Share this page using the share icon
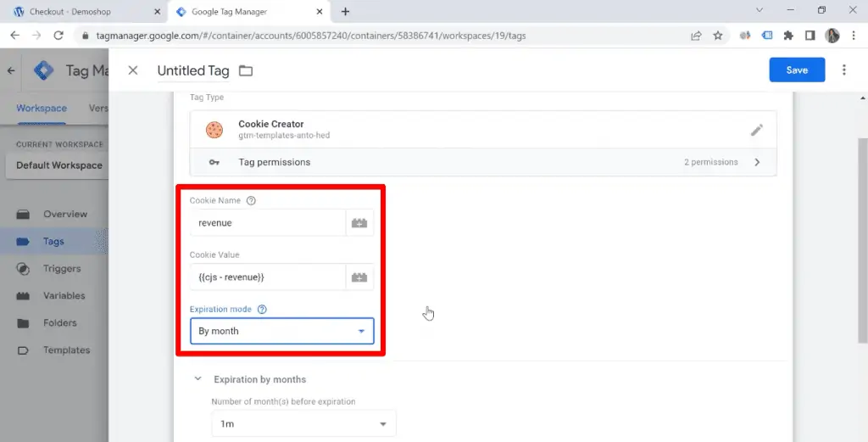The image size is (868, 442). click(696, 36)
